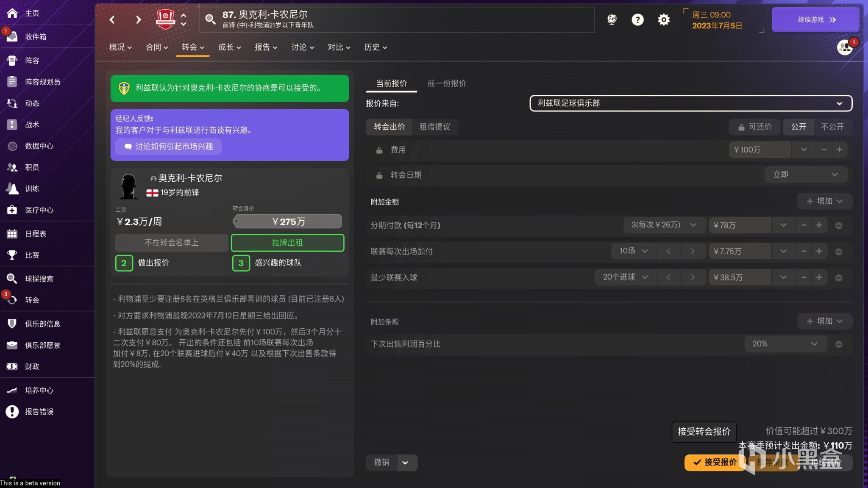This screenshot has width=868, height=488.
Task: Click 撤销 undo button
Action: [x=381, y=462]
